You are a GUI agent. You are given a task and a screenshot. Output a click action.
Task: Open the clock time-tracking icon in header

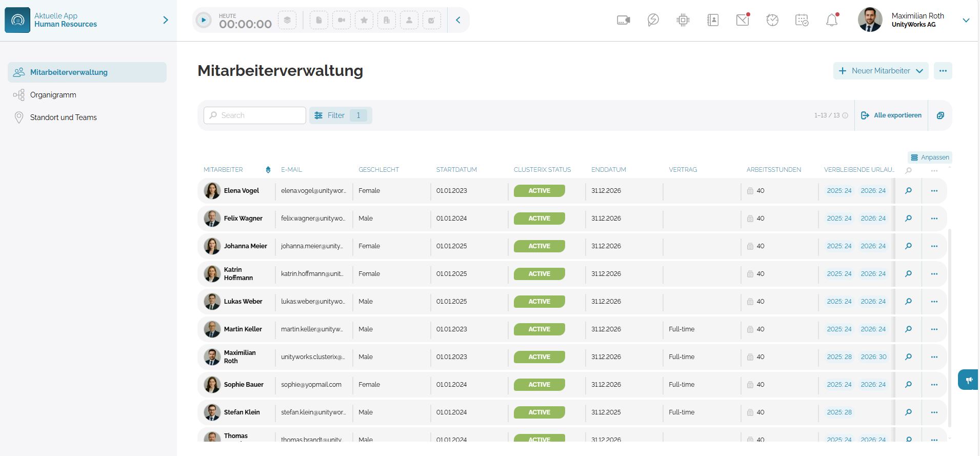772,21
